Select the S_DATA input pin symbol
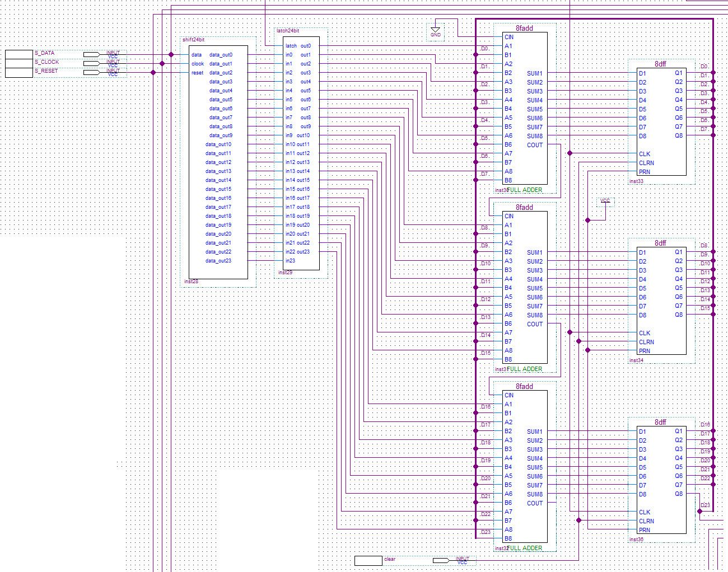The image size is (728, 572). point(91,54)
